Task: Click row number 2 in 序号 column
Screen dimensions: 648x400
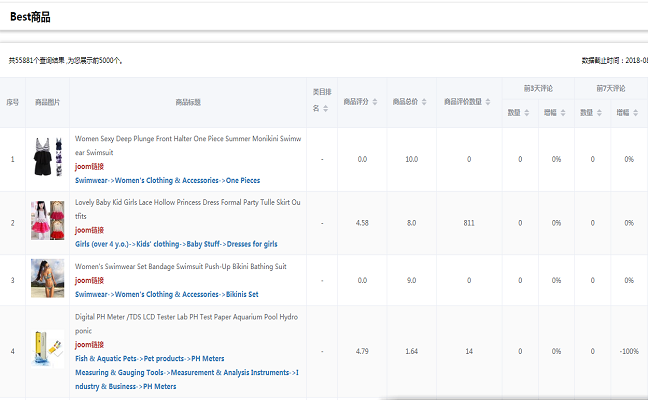Action: pos(12,223)
